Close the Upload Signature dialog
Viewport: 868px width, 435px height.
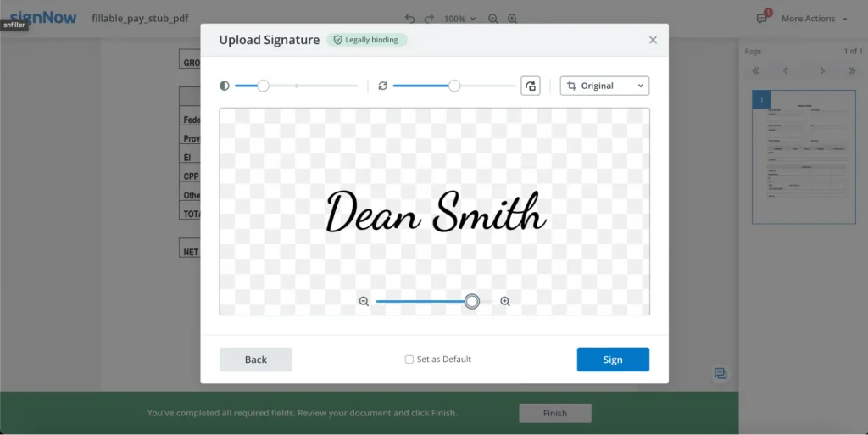[653, 40]
